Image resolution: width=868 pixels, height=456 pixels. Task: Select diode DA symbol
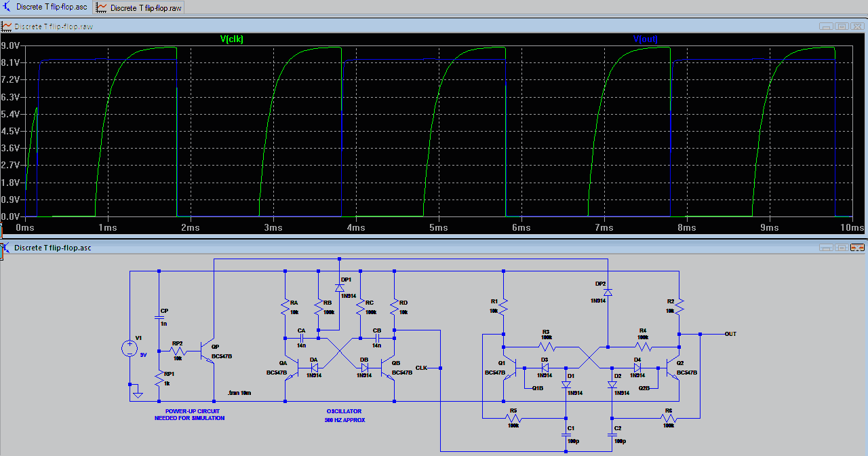click(x=313, y=366)
